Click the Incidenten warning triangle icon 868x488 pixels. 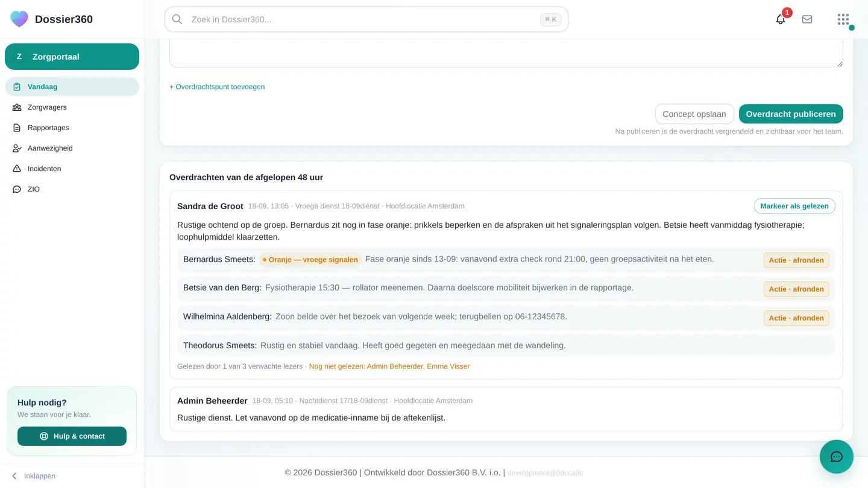point(17,169)
